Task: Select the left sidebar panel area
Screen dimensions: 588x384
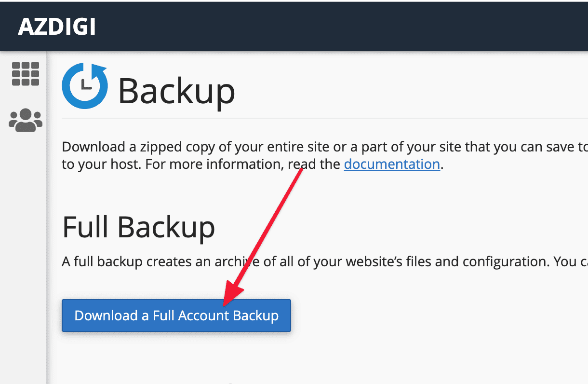Action: [x=24, y=241]
